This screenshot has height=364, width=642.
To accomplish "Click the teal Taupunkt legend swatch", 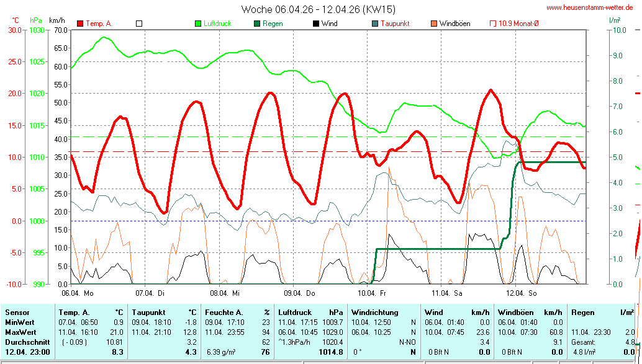I will click(x=375, y=24).
